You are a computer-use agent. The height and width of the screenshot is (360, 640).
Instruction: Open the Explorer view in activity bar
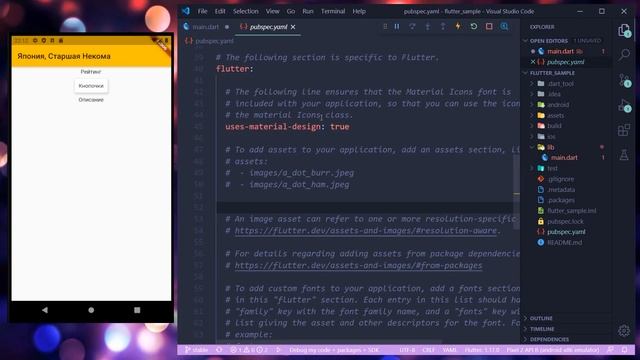[624, 30]
